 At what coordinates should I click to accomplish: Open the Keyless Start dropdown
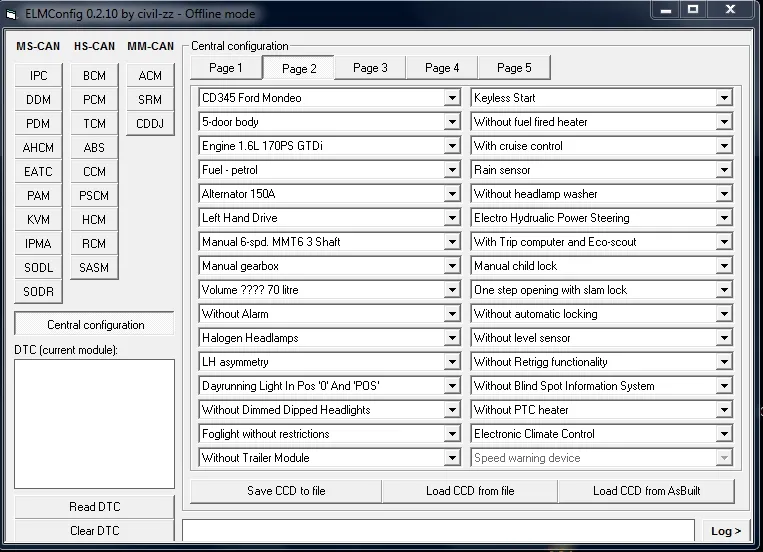click(723, 98)
